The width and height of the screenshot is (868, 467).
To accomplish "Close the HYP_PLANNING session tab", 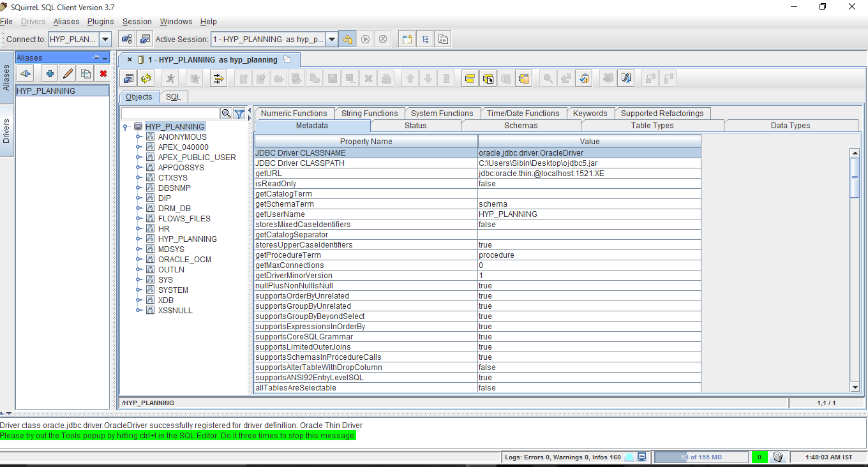I will 130,59.
